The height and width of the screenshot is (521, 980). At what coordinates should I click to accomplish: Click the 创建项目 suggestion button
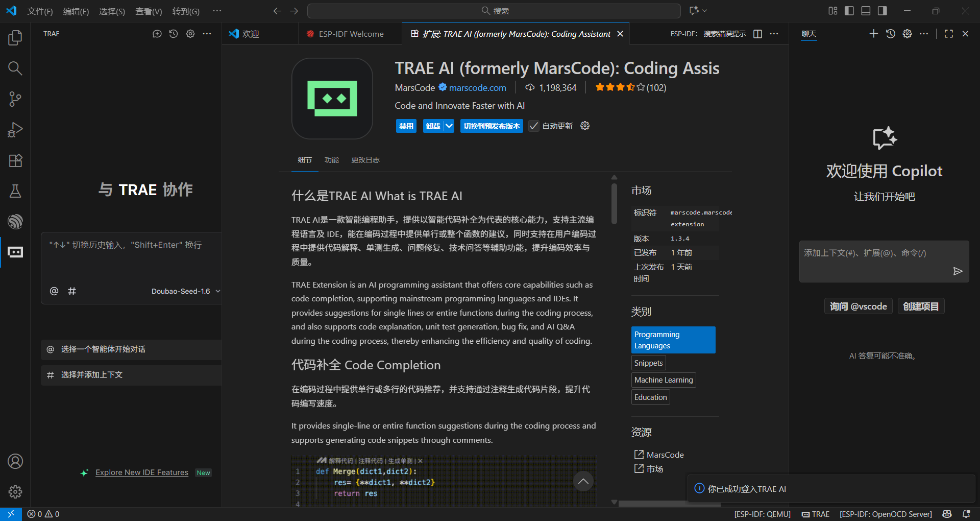921,306
